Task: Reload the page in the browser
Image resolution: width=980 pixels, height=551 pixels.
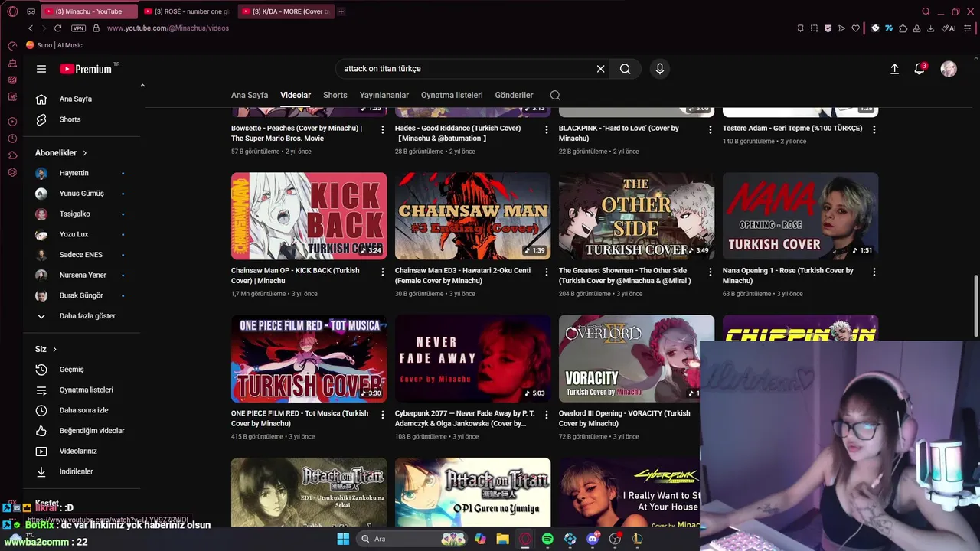Action: click(x=57, y=28)
